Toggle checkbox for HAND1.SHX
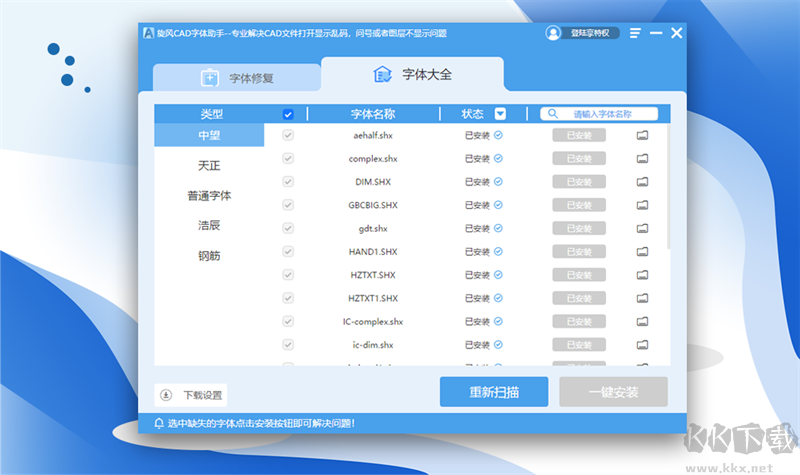800x475 pixels. [x=288, y=251]
